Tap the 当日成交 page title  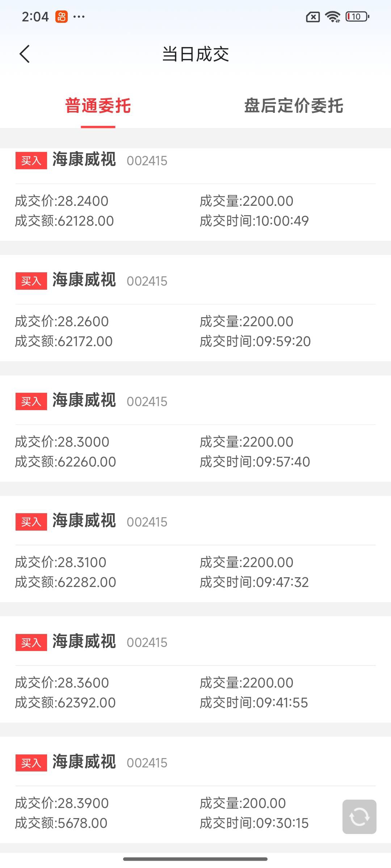[195, 54]
